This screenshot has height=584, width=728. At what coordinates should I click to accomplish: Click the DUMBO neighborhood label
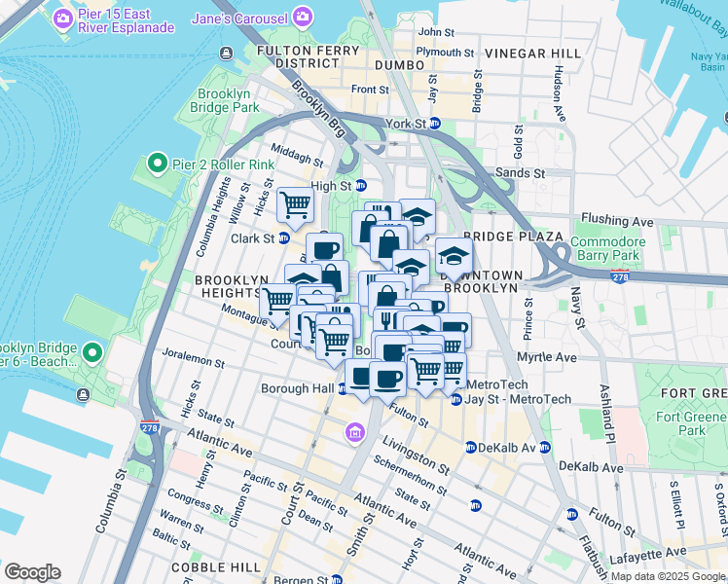(x=400, y=65)
